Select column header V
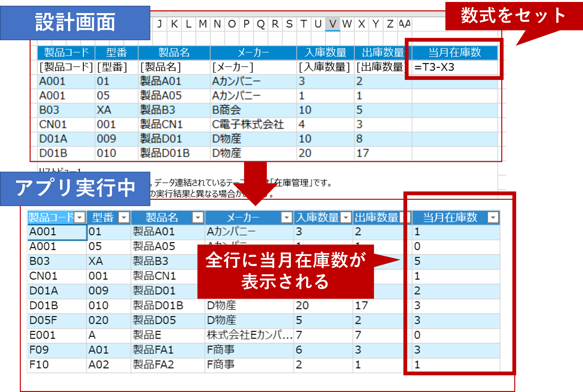 (333, 24)
